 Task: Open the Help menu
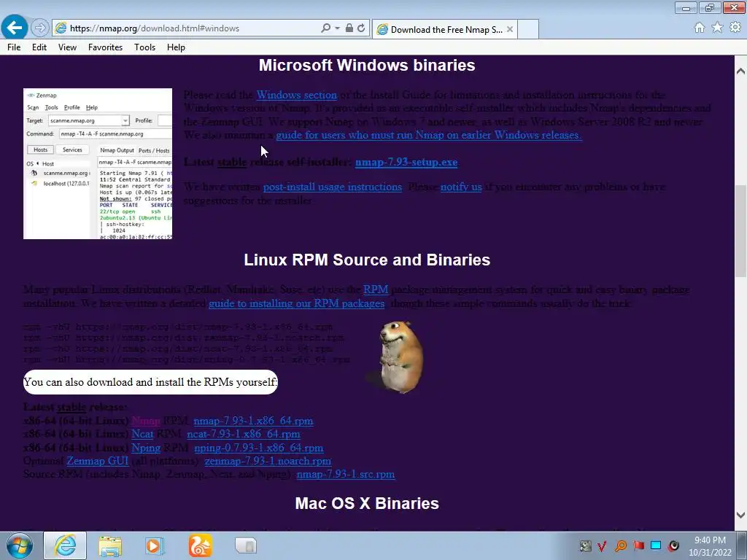tap(176, 47)
